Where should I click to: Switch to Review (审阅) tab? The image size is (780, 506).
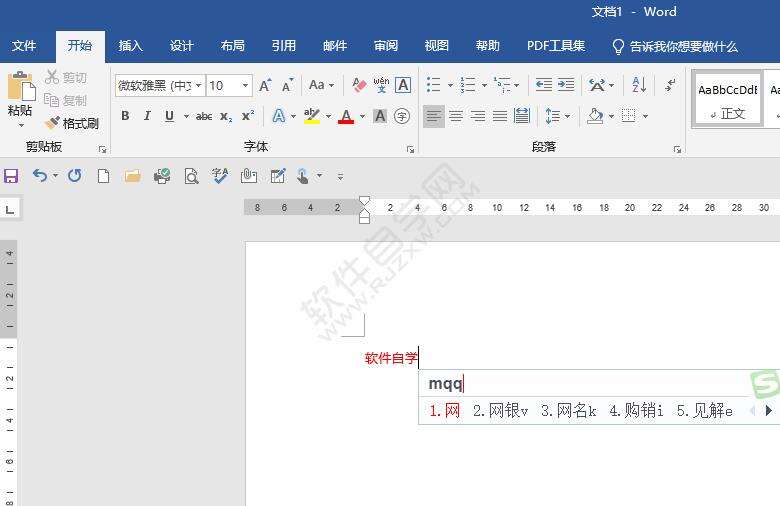click(386, 46)
